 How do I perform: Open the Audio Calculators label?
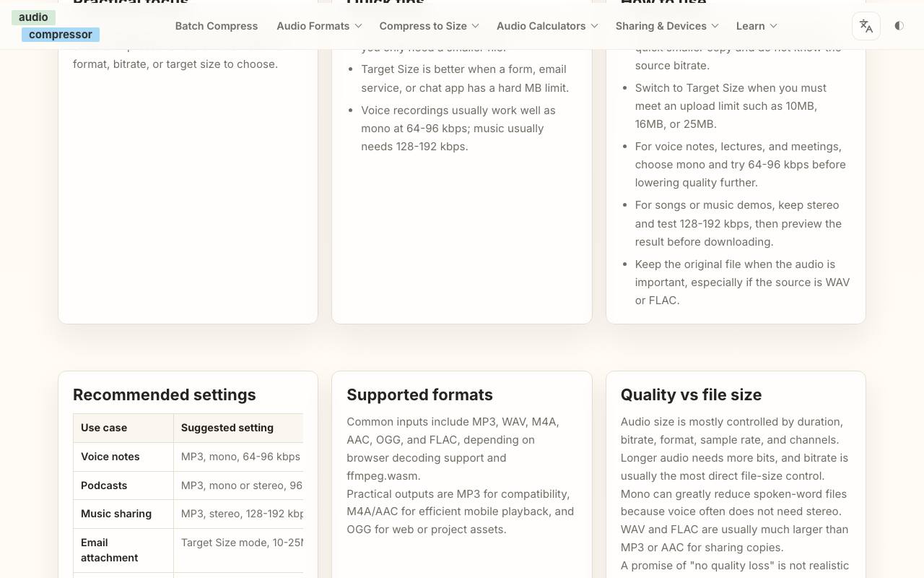point(541,26)
